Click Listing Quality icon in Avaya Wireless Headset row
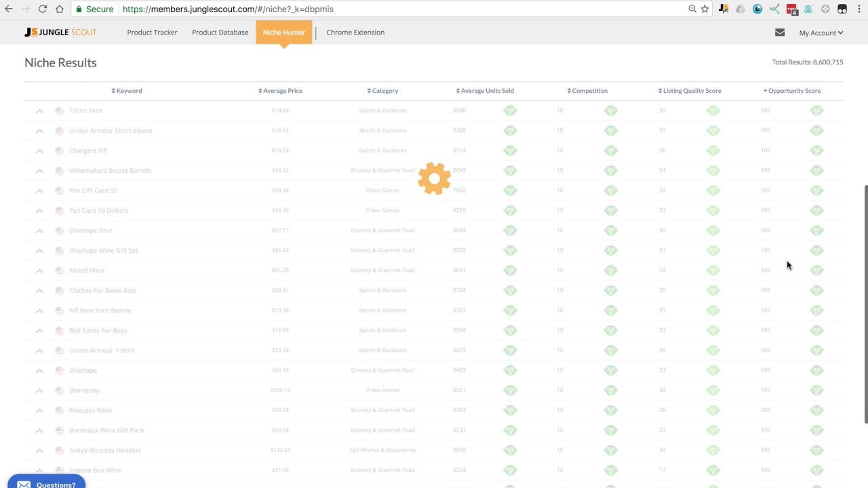This screenshot has width=868, height=488. click(x=713, y=450)
